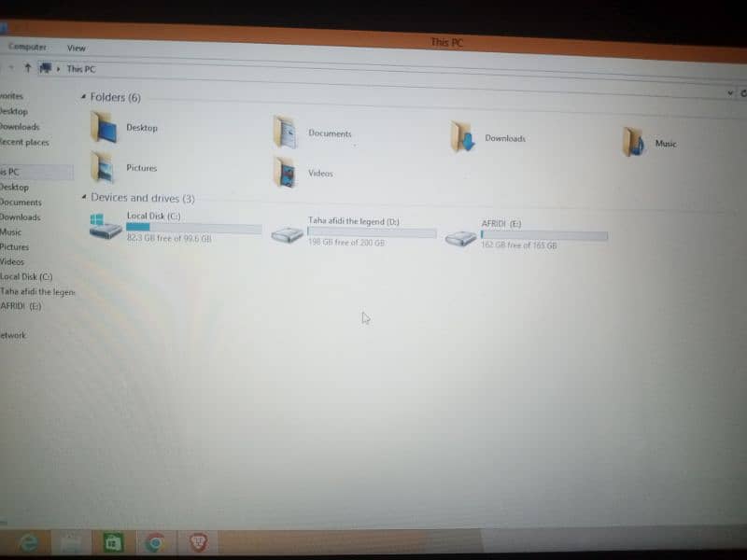The image size is (747, 560).
Task: Open the Music folder icon
Action: pos(634,143)
